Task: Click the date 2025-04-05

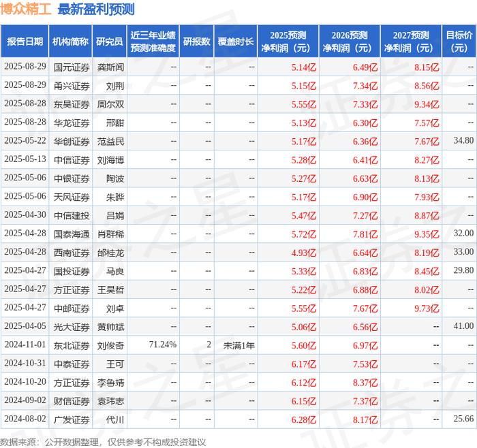Action: pos(25,326)
